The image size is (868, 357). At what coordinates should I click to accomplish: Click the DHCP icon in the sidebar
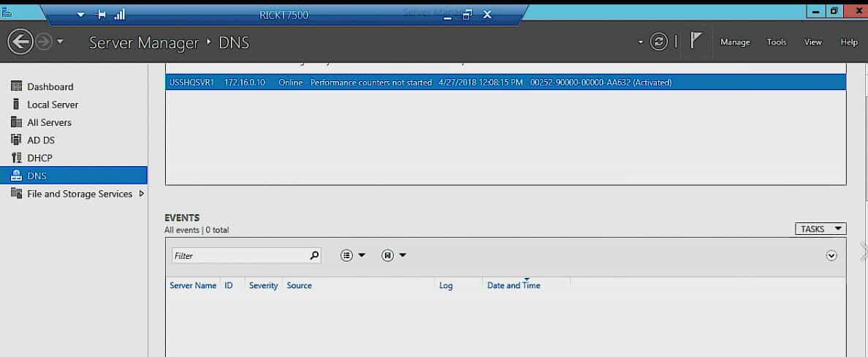pos(16,158)
